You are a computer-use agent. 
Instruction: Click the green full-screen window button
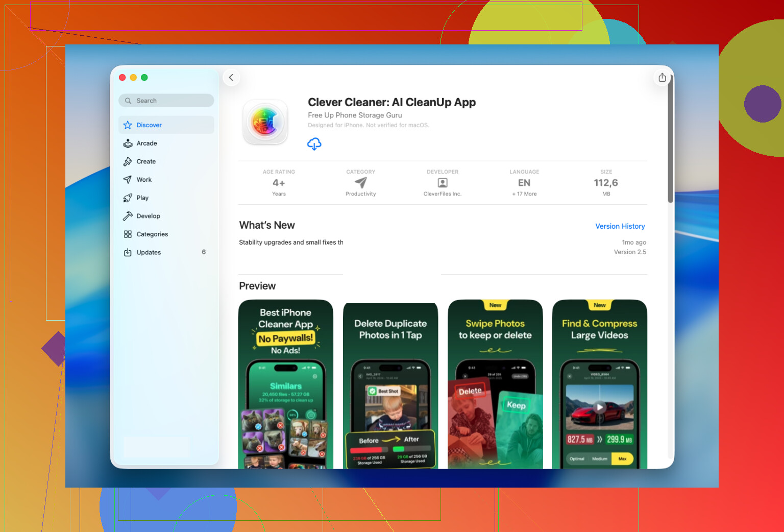[144, 78]
